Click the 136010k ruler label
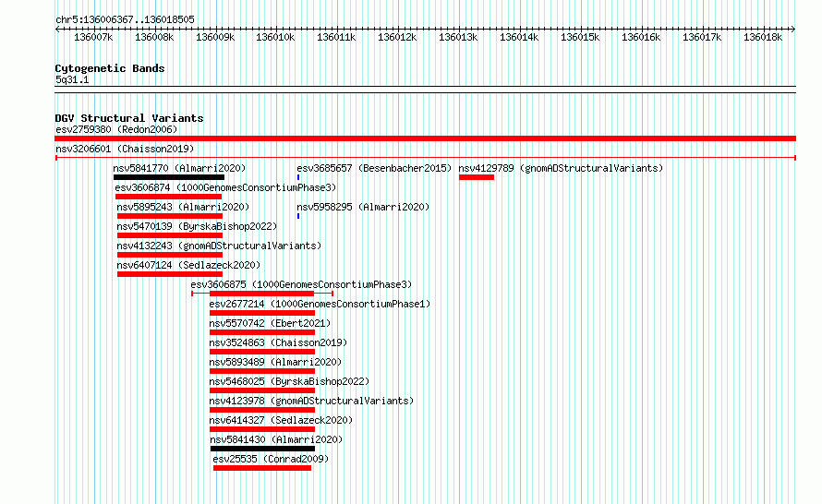This screenshot has height=504, width=822. point(275,37)
